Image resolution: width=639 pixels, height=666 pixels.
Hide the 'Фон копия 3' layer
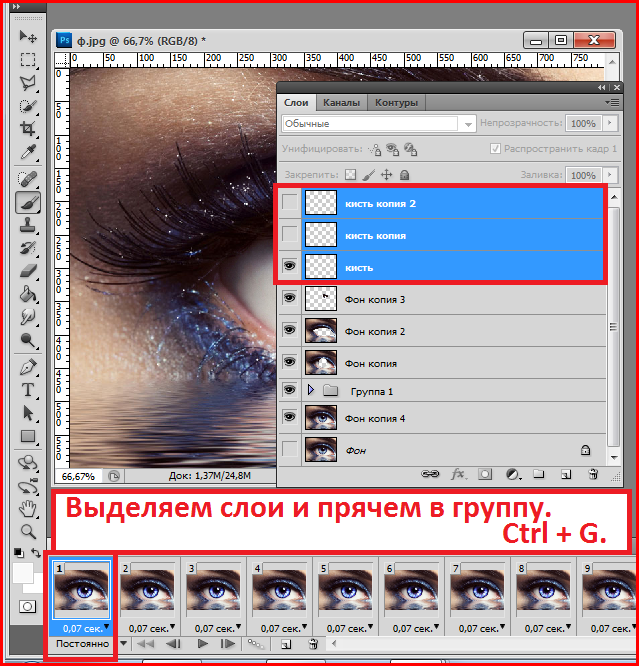tap(290, 298)
